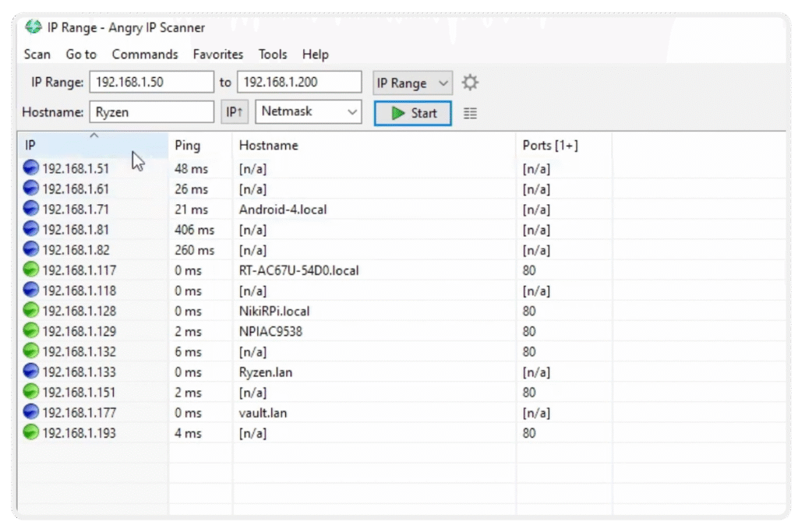Image resolution: width=798 pixels, height=532 pixels.
Task: Select hostname Ryzen.lan
Action: (265, 372)
